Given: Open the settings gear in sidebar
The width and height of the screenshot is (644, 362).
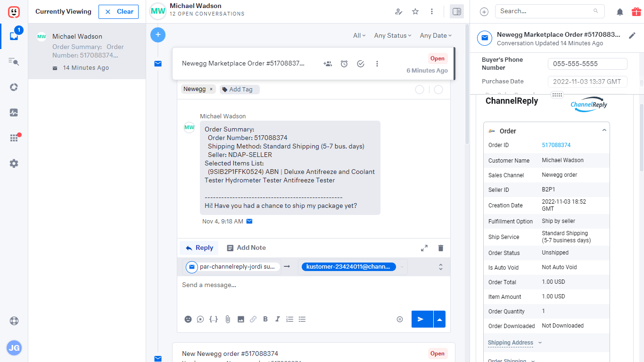Looking at the screenshot, I should tap(14, 164).
